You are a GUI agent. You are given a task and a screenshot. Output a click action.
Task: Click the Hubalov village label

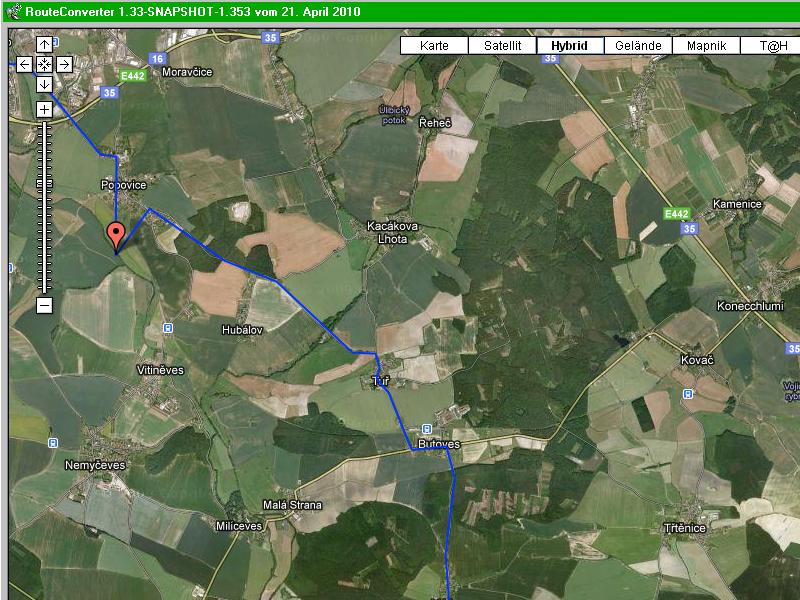point(241,328)
